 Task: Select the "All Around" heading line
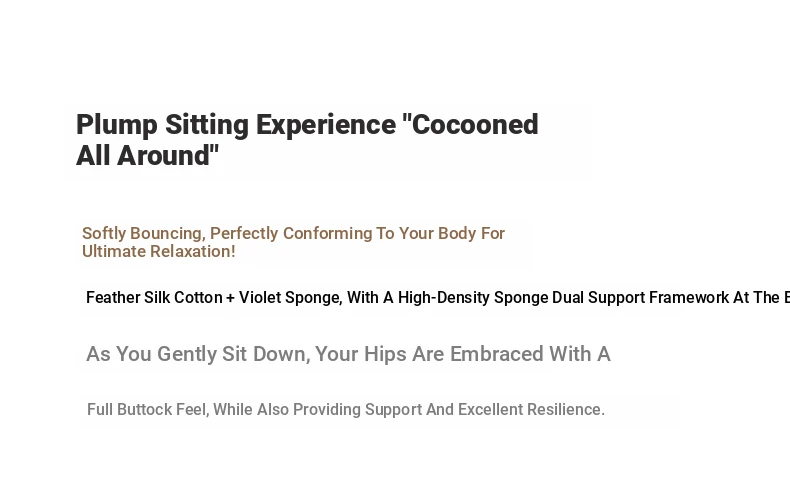[x=147, y=156]
